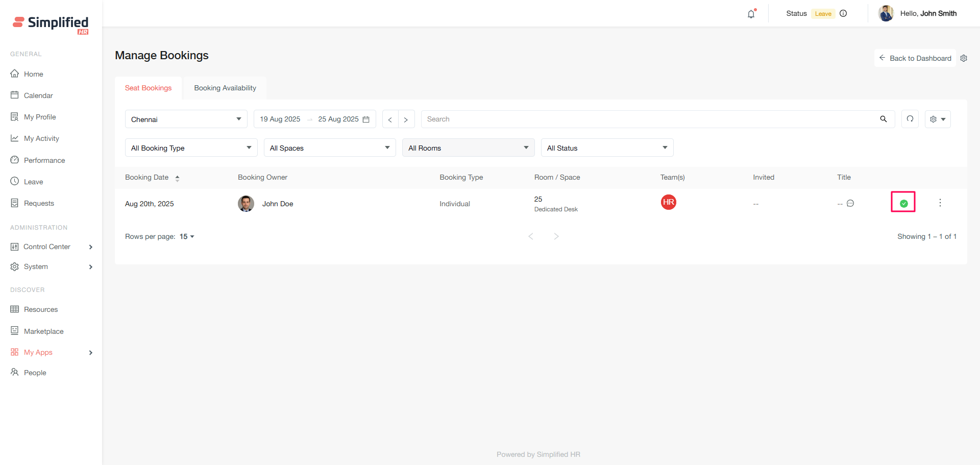
Task: Click the Search input field
Action: click(x=648, y=119)
